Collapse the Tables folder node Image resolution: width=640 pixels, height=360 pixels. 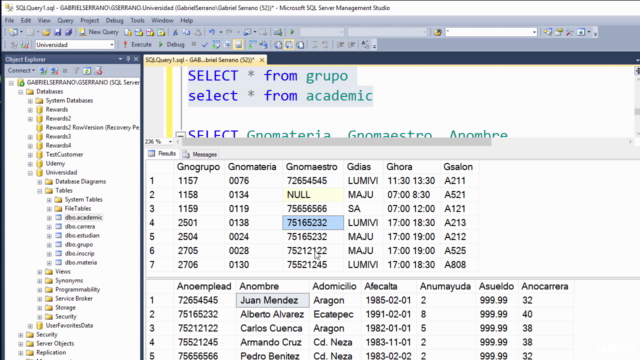tap(40, 191)
